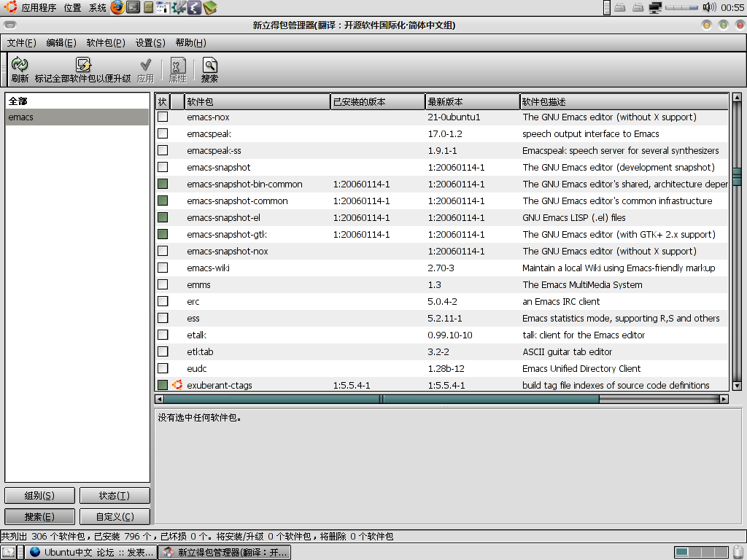The height and width of the screenshot is (560, 747).
Task: Click the clock showing 00:55
Action: (732, 7)
